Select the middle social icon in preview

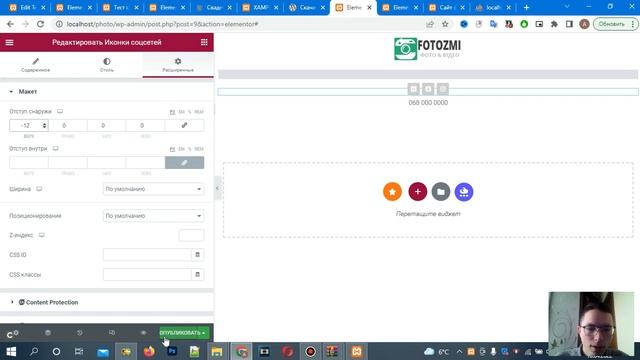click(428, 89)
